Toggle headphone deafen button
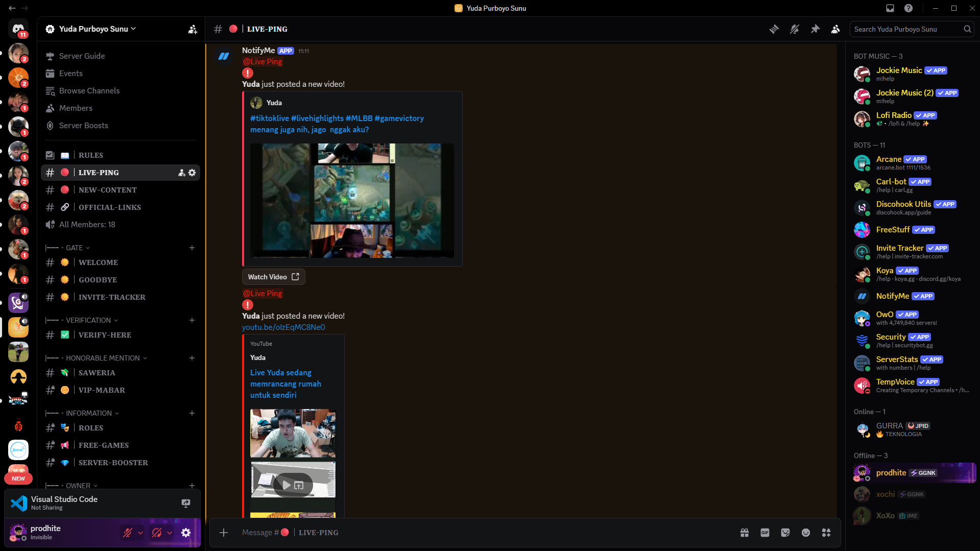This screenshot has width=980, height=551. (157, 533)
